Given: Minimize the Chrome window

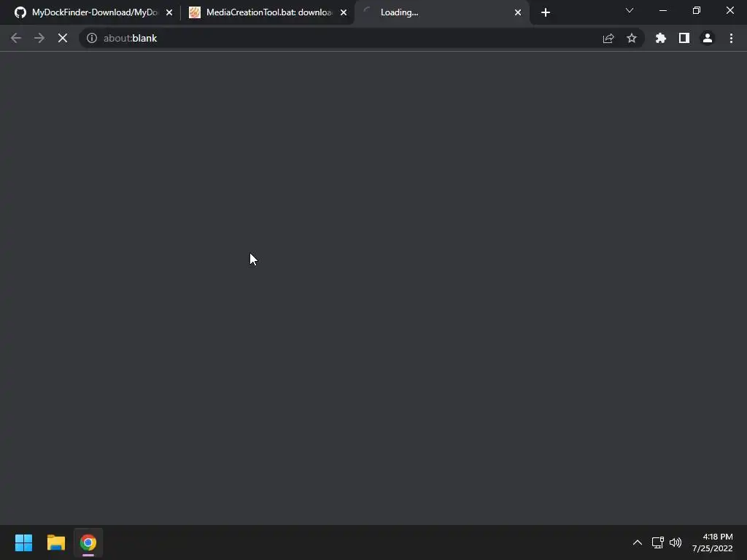Looking at the screenshot, I should pos(662,10).
